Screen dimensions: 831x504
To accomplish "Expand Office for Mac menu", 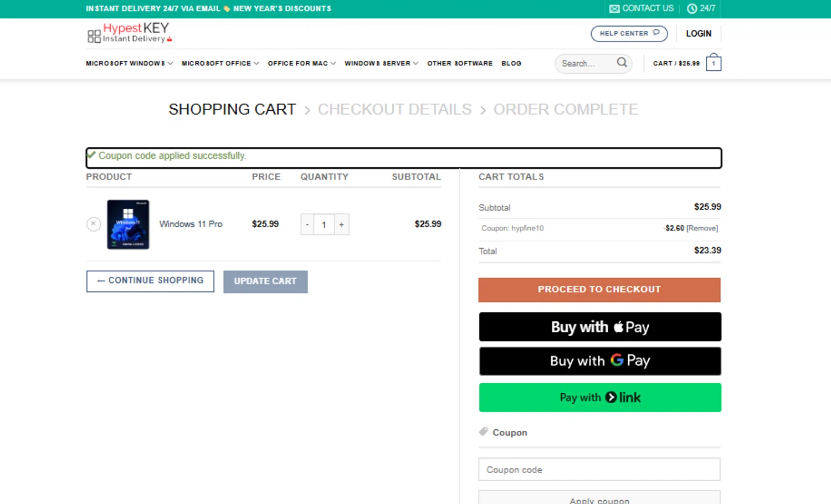I will [302, 63].
